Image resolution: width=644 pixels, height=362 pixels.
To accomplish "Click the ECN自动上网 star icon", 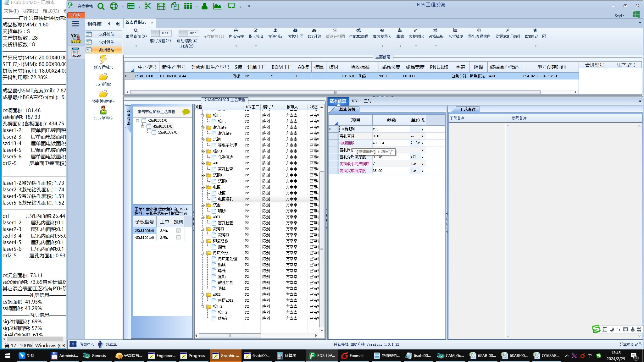I will pyautogui.click(x=535, y=30).
